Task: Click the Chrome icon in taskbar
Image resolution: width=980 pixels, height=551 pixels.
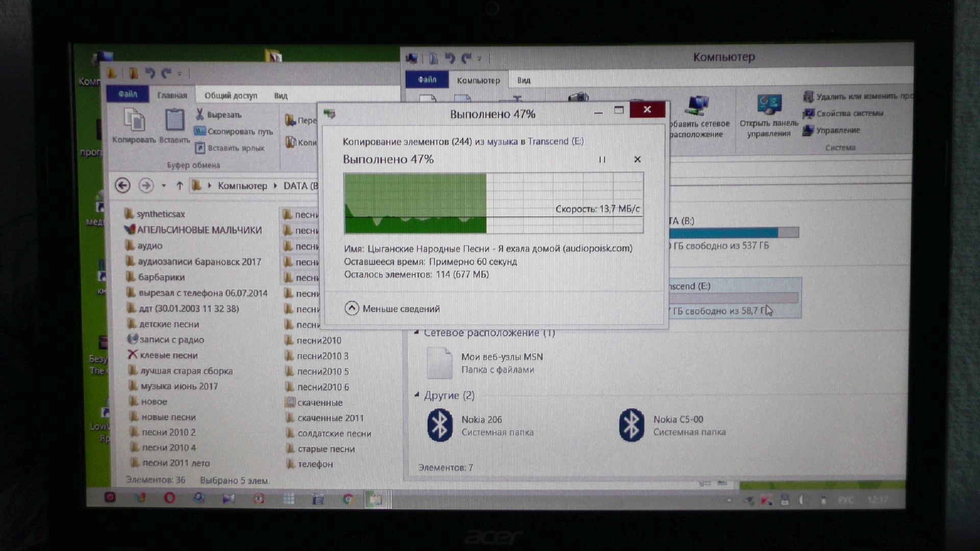Action: pos(348,499)
